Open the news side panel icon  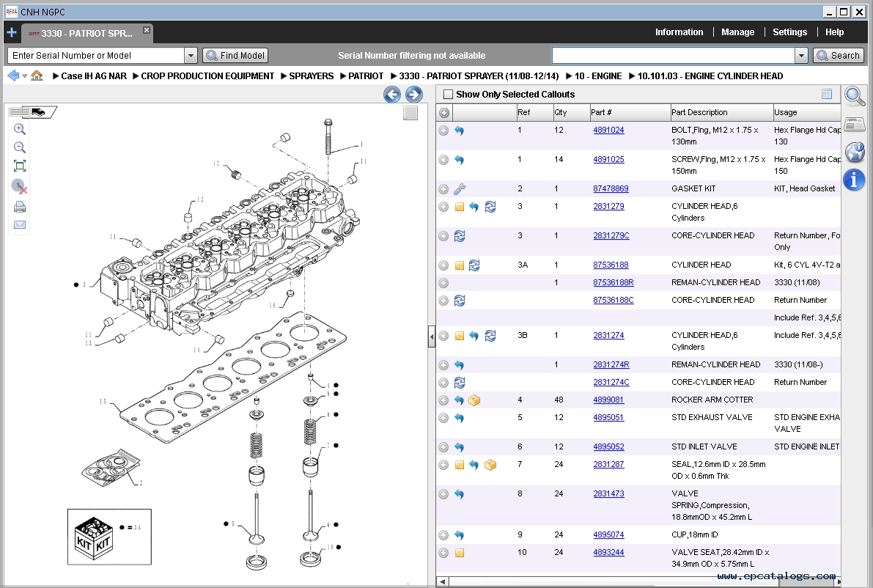[855, 124]
